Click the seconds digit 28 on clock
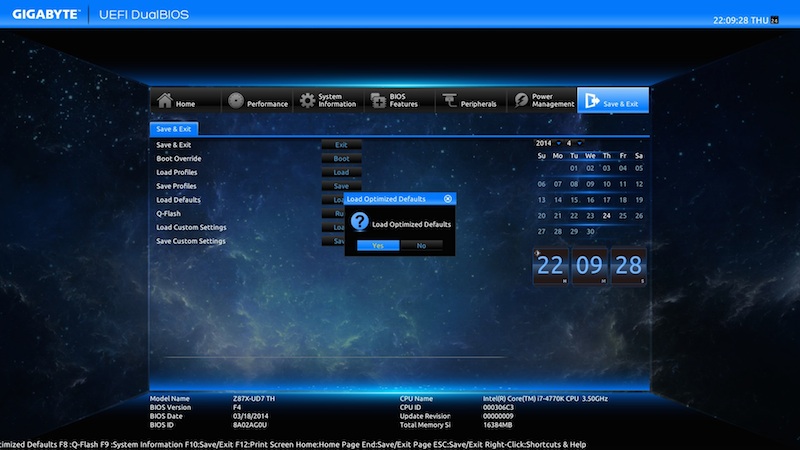The height and width of the screenshot is (450, 800). tap(629, 266)
